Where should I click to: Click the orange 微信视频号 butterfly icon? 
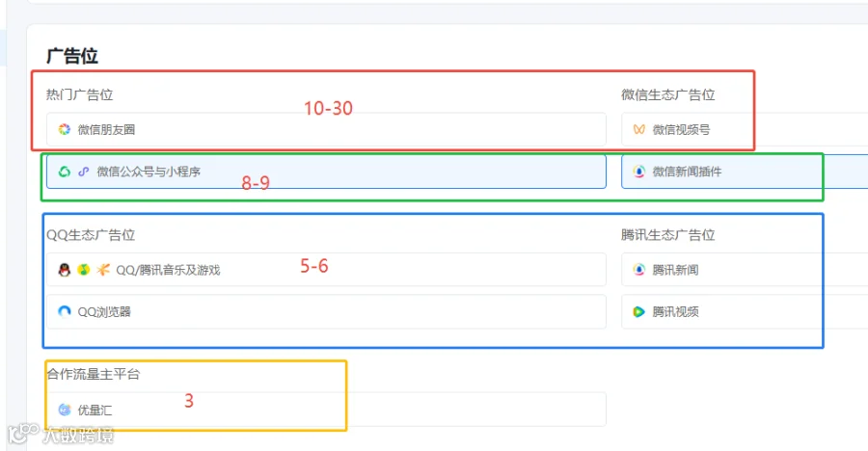pos(638,129)
